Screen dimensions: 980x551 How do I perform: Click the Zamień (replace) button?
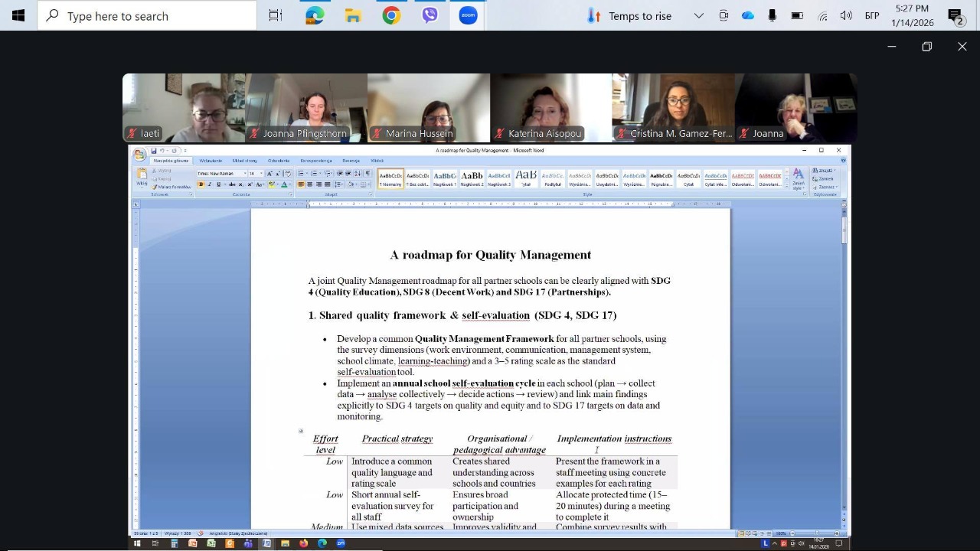[825, 178]
